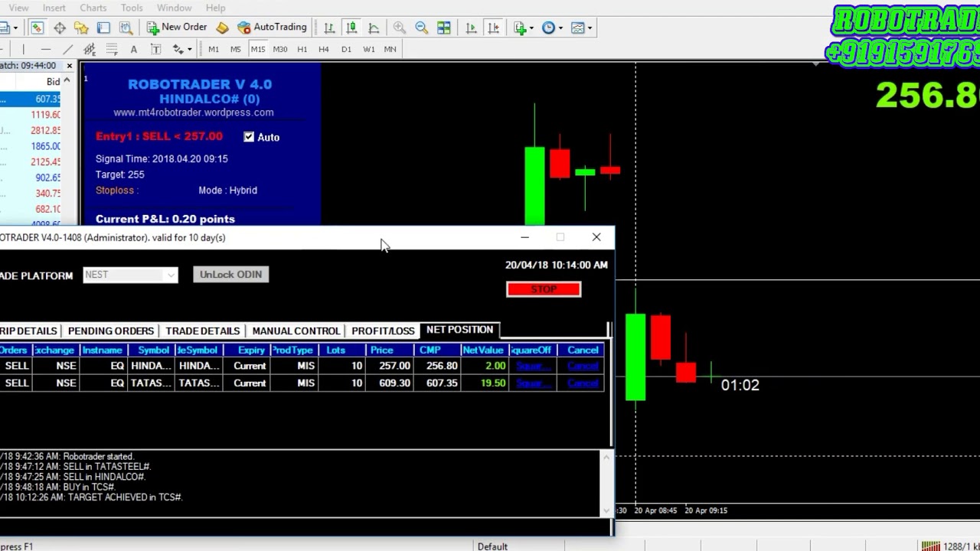This screenshot has width=980, height=551.
Task: Set timeframe to H1
Action: [x=302, y=49]
